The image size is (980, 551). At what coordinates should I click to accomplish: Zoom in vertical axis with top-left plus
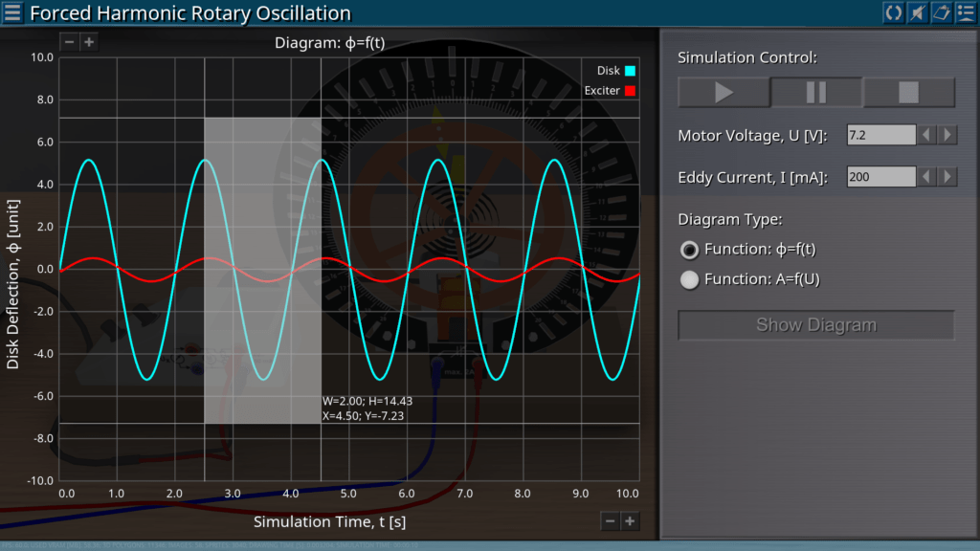point(88,42)
